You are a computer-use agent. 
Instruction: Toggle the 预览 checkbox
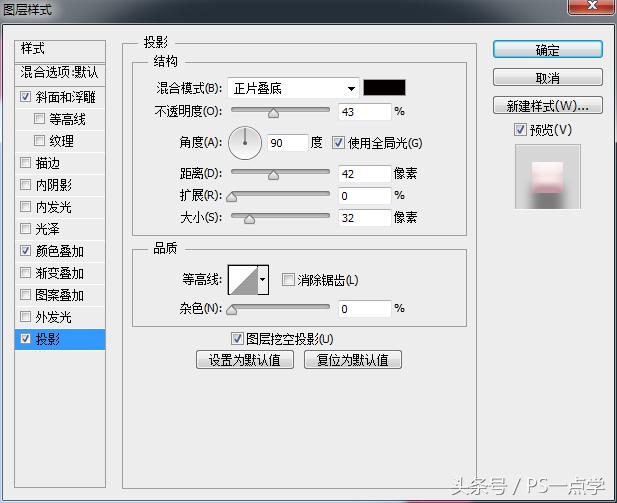[520, 129]
